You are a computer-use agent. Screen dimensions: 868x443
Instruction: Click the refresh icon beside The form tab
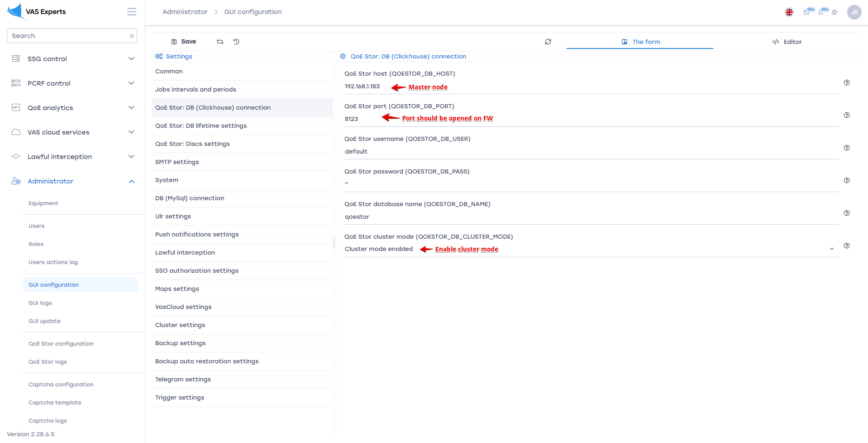click(x=548, y=42)
